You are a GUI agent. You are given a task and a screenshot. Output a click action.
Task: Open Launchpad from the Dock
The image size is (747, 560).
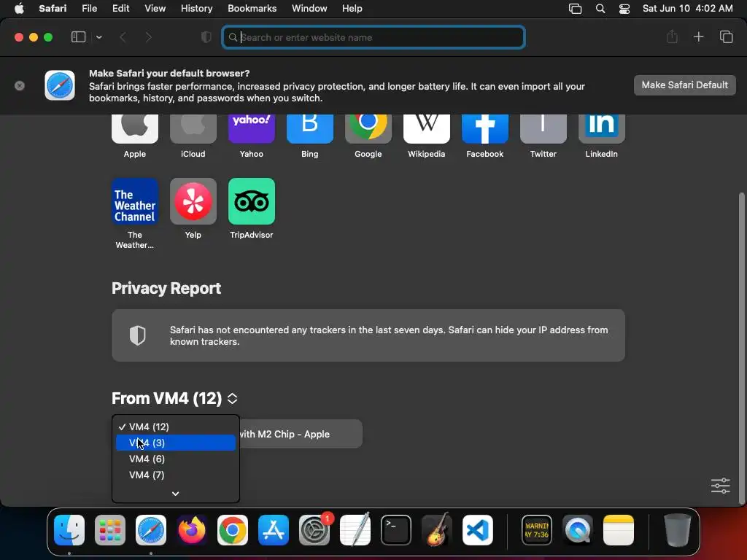point(110,530)
